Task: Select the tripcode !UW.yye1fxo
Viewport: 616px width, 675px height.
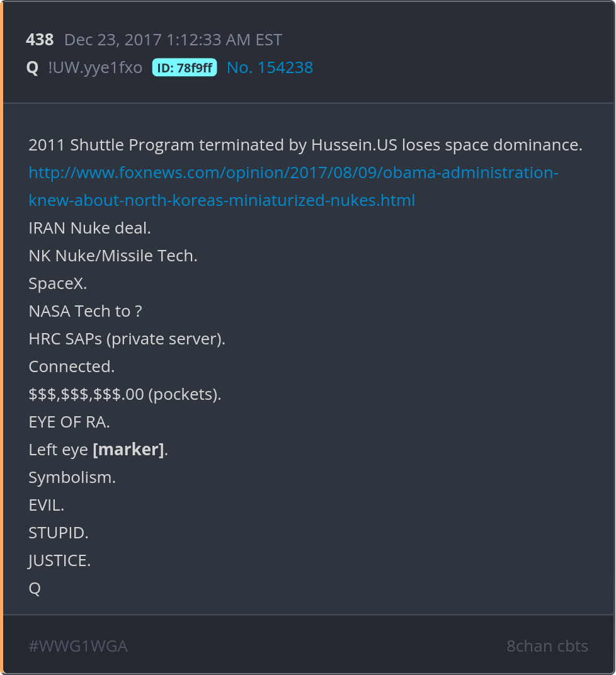Action: click(96, 68)
